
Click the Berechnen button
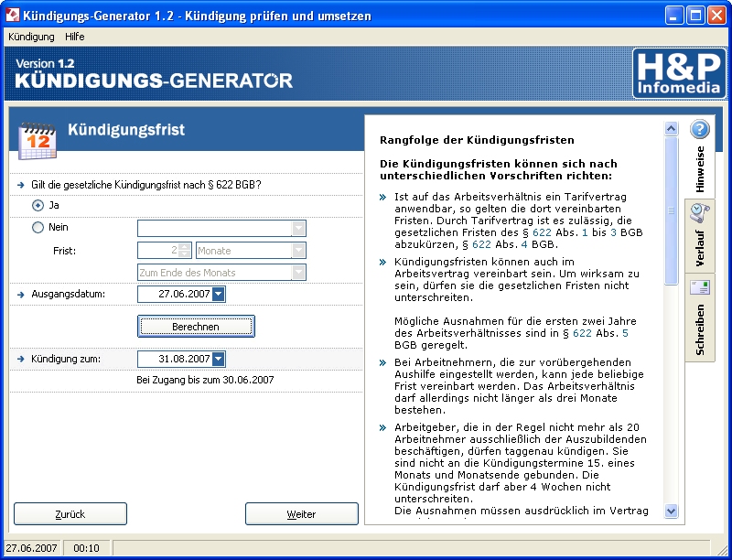point(196,326)
